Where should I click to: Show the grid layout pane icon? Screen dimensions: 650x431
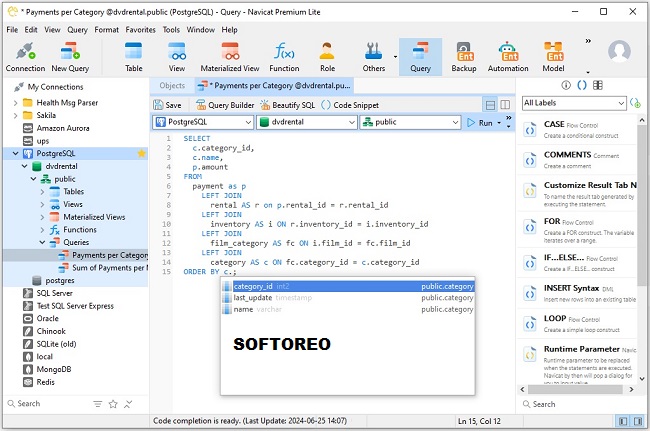pos(598,85)
